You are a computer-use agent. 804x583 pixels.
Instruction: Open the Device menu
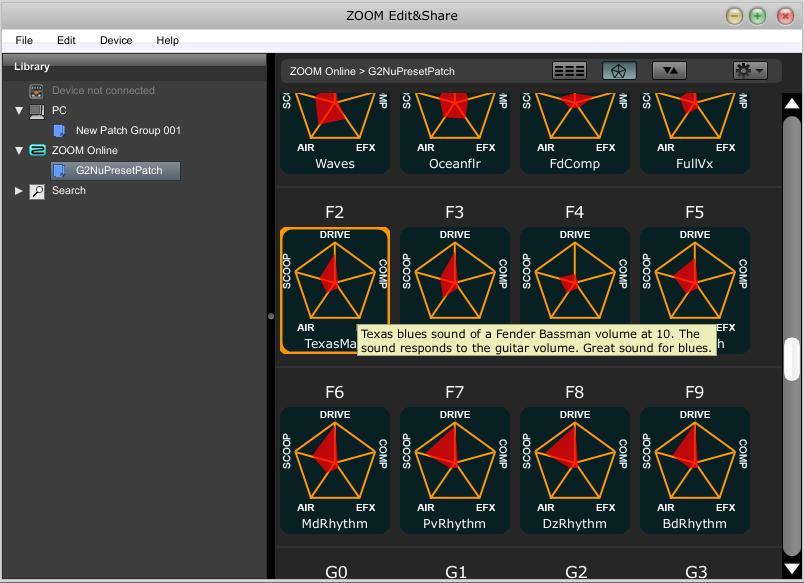[116, 40]
